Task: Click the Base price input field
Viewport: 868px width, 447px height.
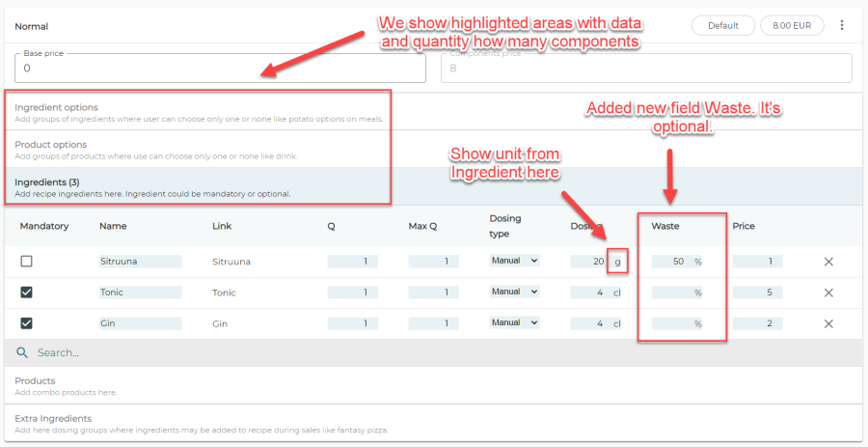Action: pyautogui.click(x=220, y=69)
